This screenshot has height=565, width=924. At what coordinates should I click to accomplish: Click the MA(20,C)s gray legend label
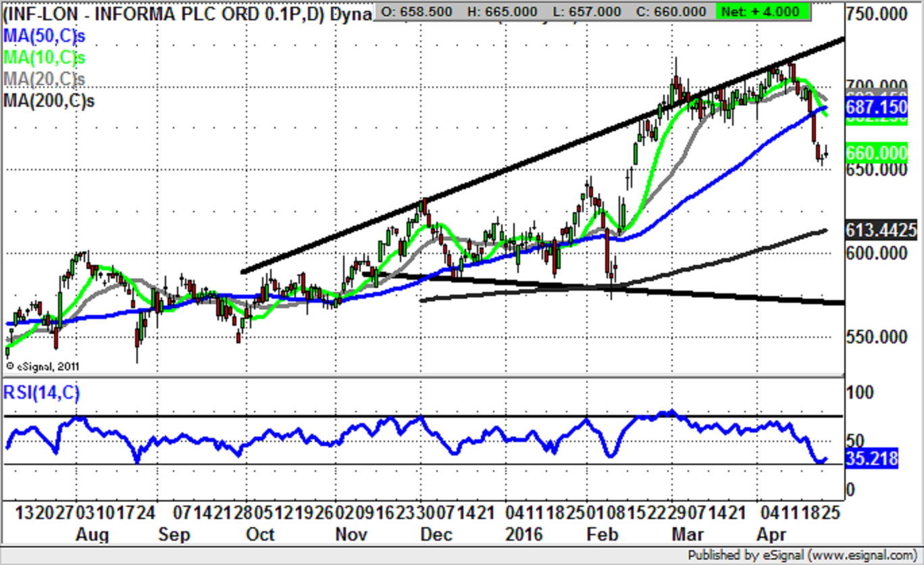click(45, 79)
